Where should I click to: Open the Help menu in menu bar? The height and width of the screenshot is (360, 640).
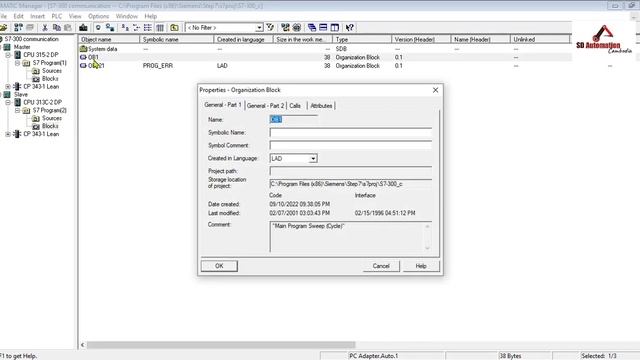coord(150,16)
